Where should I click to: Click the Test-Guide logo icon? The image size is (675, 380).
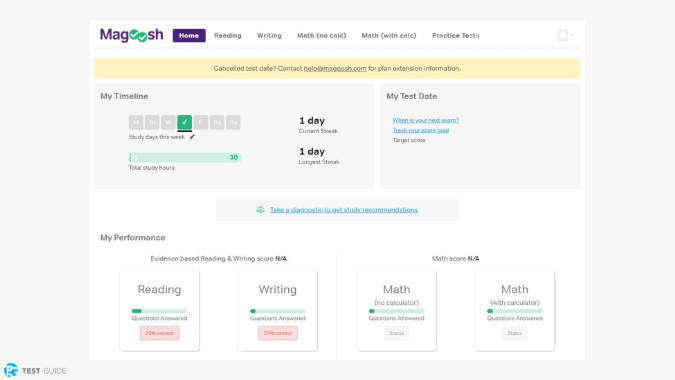point(11,370)
